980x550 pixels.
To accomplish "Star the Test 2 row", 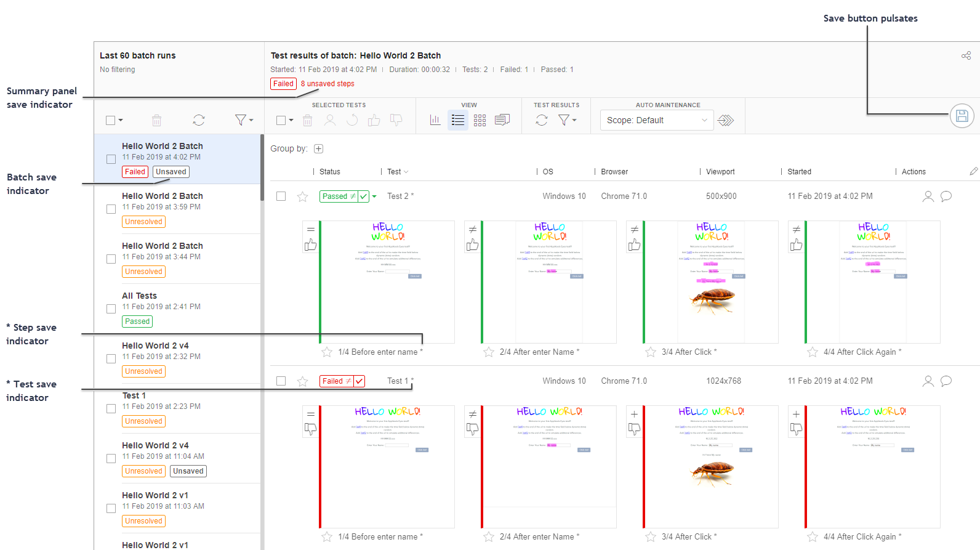I will 302,196.
